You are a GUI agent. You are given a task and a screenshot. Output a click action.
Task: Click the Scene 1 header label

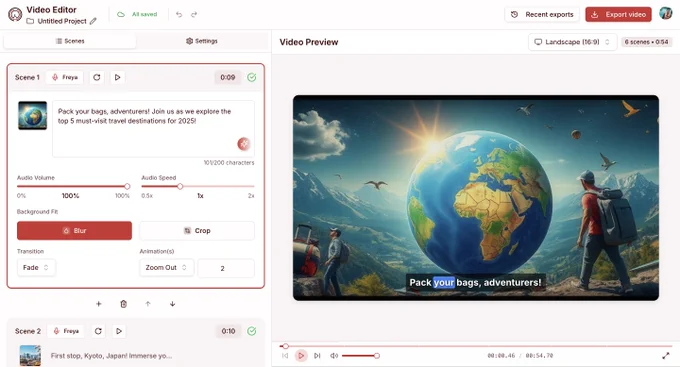pos(27,77)
